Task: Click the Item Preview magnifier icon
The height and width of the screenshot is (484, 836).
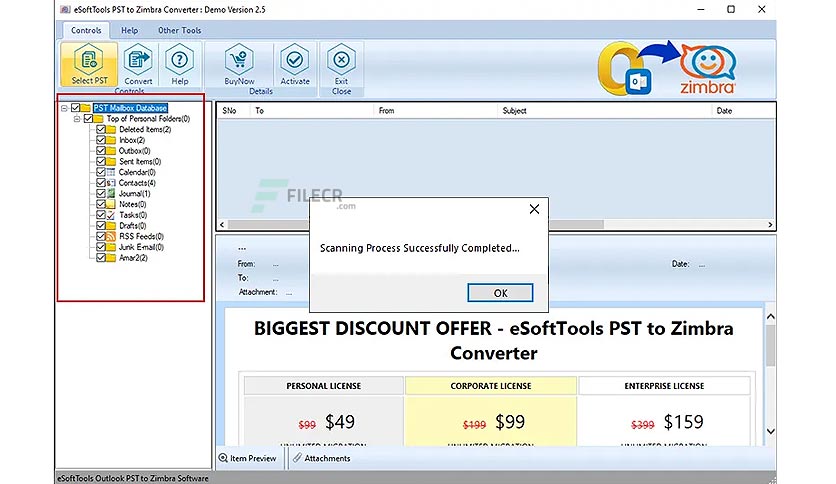Action: click(x=223, y=458)
